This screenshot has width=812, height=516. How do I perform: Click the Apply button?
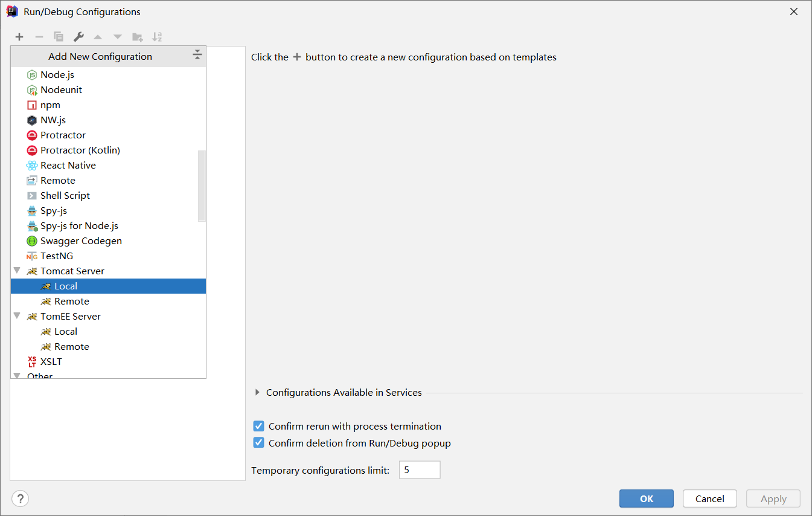[773, 498]
